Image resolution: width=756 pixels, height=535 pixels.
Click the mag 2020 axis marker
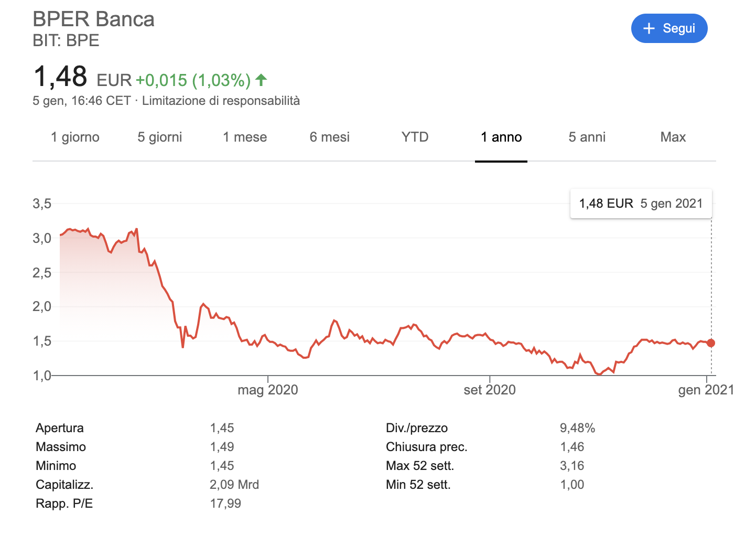pos(268,390)
